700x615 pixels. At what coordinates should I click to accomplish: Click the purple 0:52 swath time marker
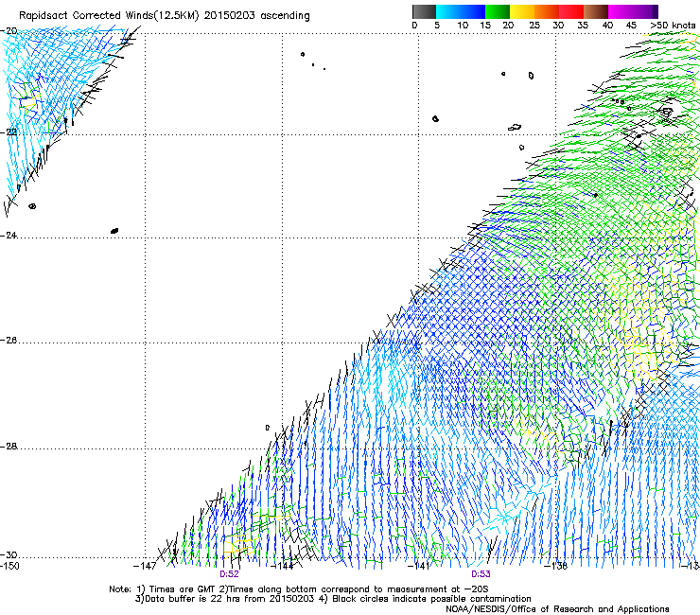click(229, 574)
